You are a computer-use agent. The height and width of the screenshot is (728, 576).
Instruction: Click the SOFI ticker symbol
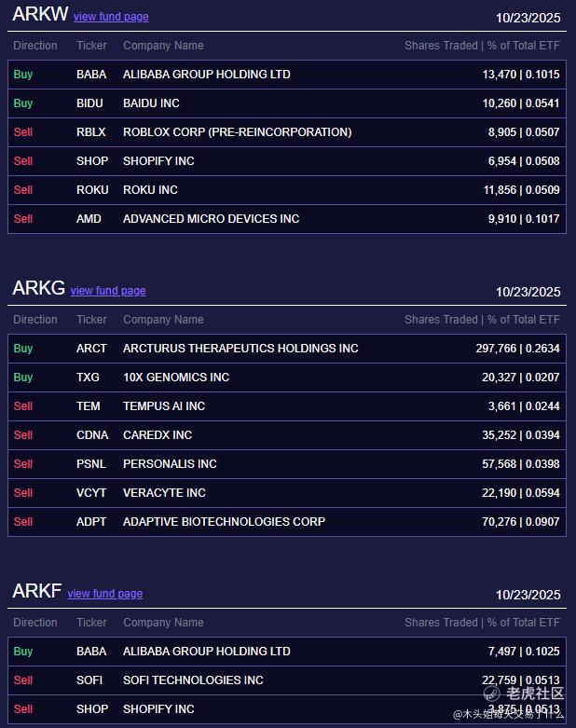click(89, 680)
